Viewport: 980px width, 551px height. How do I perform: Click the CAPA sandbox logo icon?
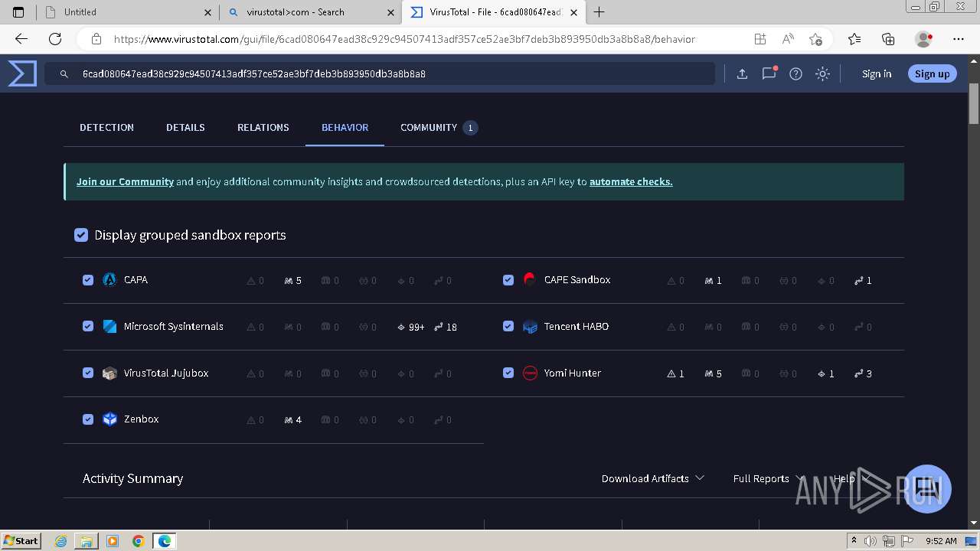coord(109,280)
